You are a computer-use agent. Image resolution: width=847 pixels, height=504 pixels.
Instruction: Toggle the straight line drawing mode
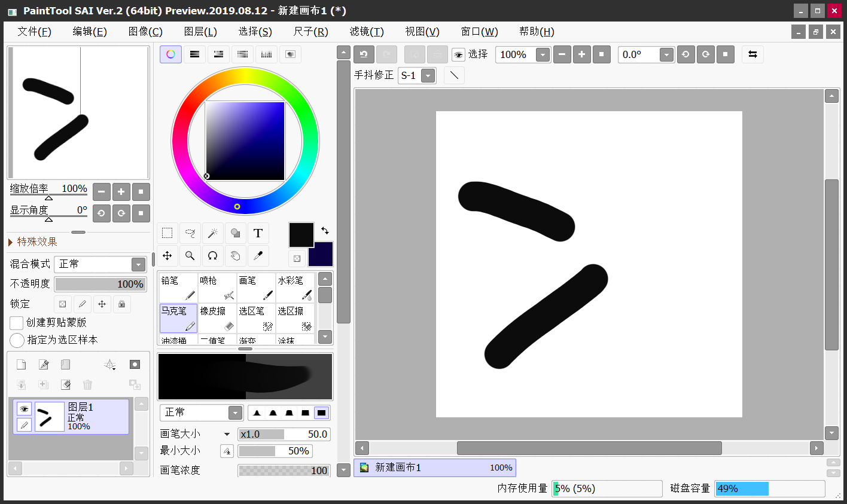tap(454, 75)
